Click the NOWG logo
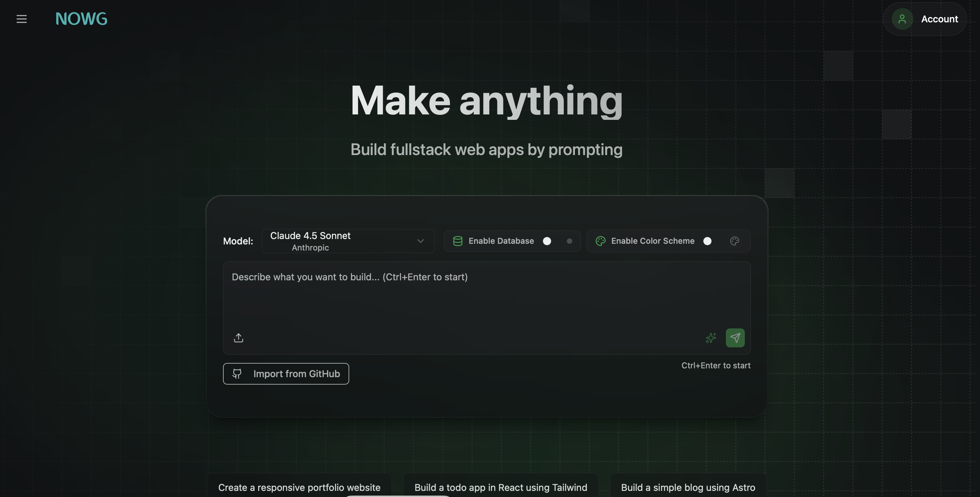The height and width of the screenshot is (497, 980). pos(81,18)
